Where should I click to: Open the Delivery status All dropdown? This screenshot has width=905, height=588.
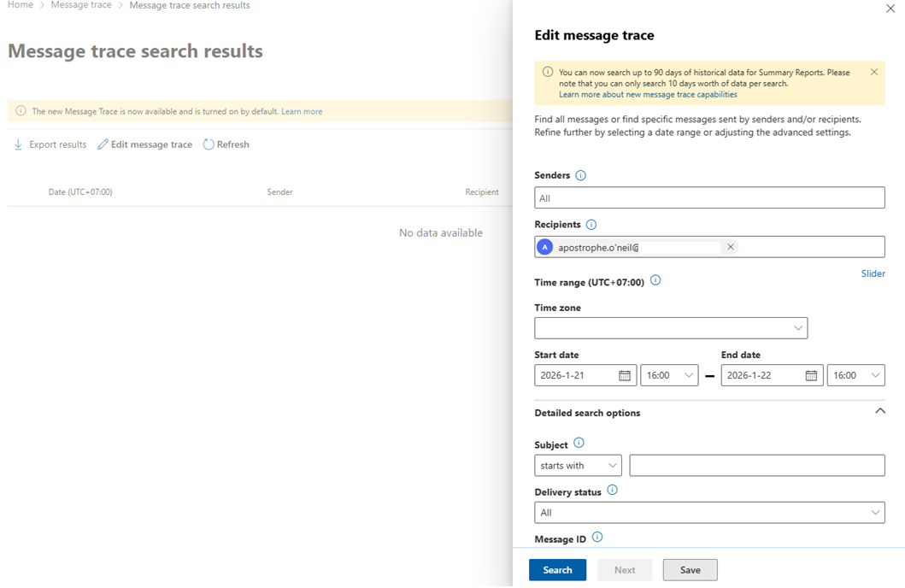709,513
